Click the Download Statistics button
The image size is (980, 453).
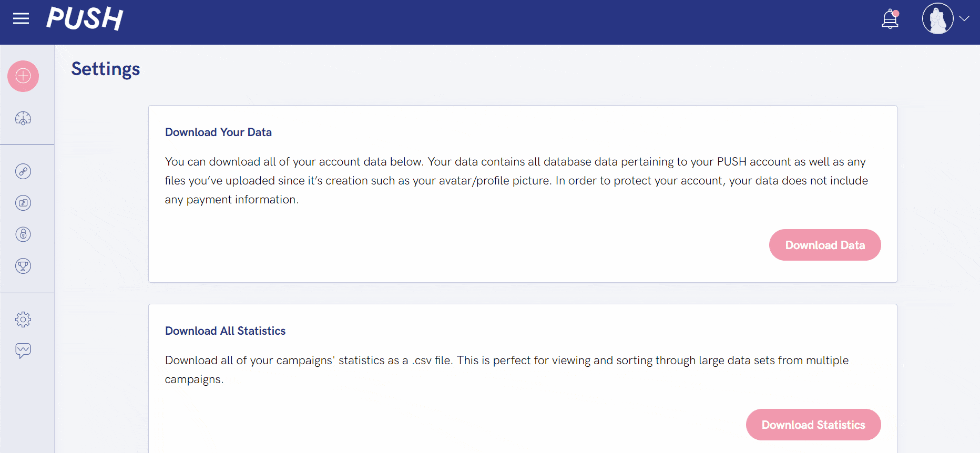(x=813, y=425)
